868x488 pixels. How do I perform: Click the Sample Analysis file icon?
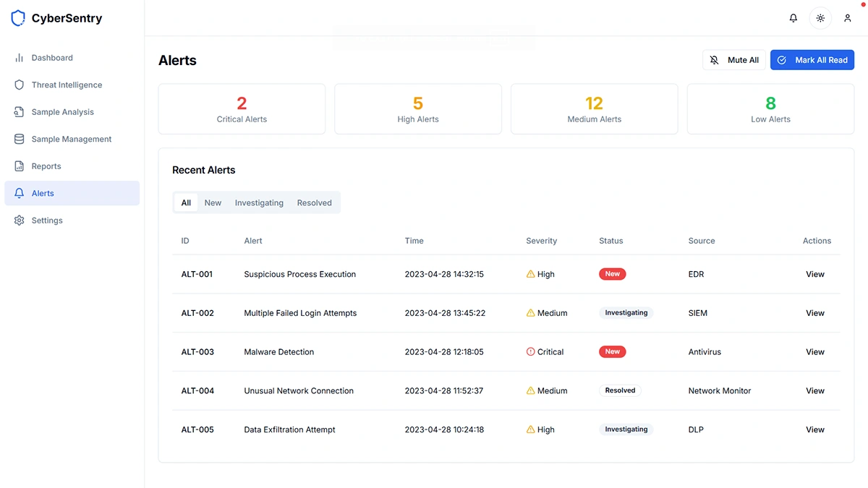point(20,112)
